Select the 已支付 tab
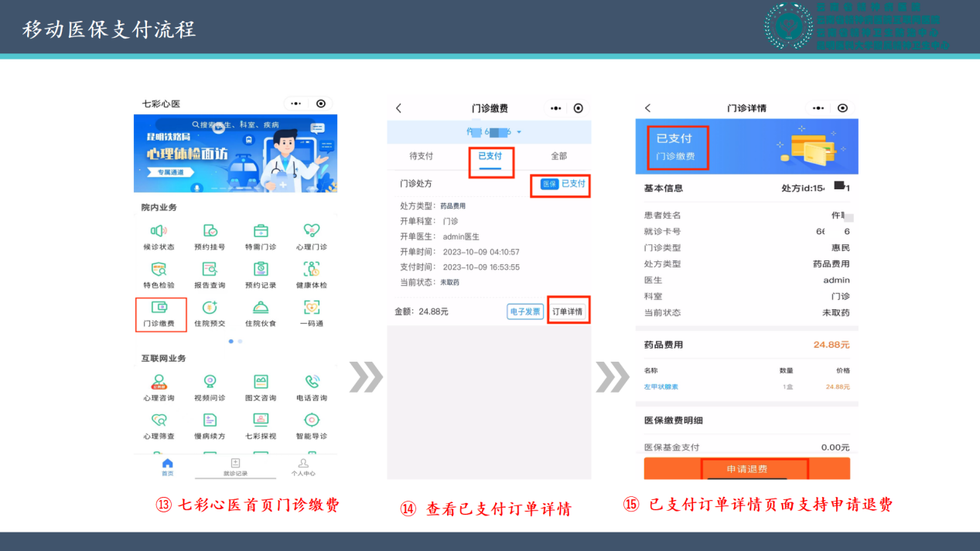The width and height of the screenshot is (980, 551). pyautogui.click(x=490, y=156)
